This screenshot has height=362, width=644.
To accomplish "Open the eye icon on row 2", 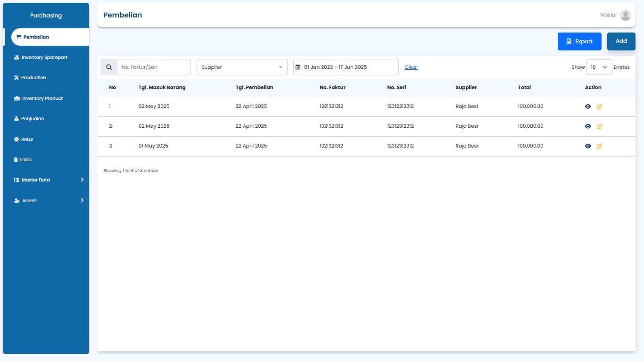I will tap(587, 126).
